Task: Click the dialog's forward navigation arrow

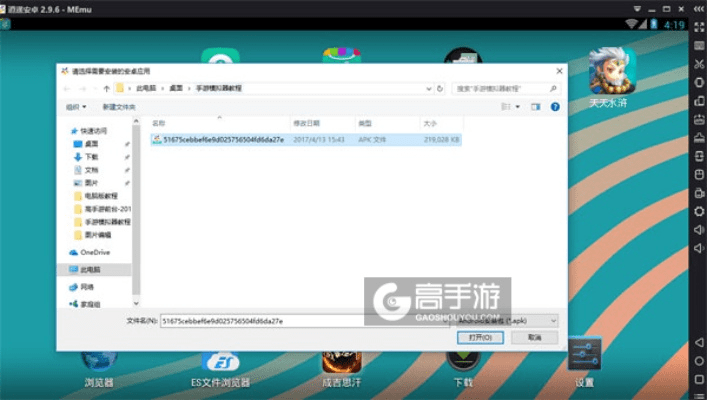Action: (83, 89)
